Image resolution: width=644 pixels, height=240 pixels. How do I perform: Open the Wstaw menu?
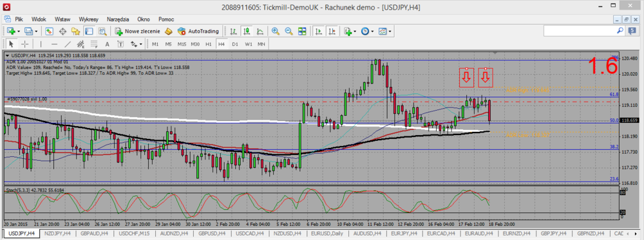click(62, 19)
